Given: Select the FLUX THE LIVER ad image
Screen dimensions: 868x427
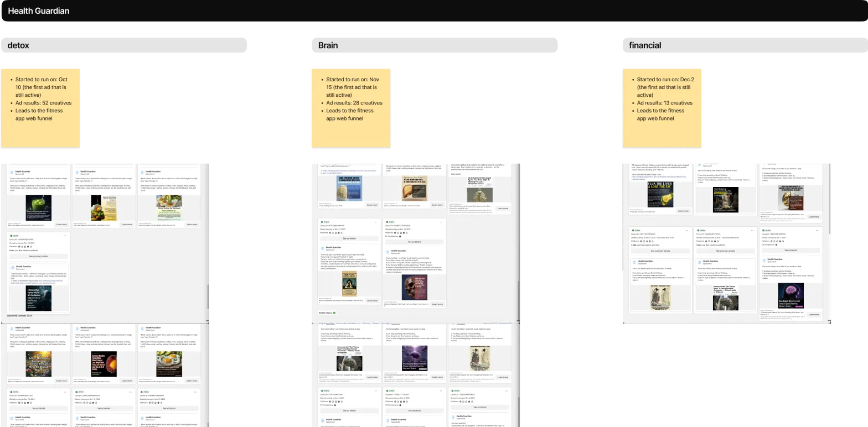Looking at the screenshot, I should (660, 194).
